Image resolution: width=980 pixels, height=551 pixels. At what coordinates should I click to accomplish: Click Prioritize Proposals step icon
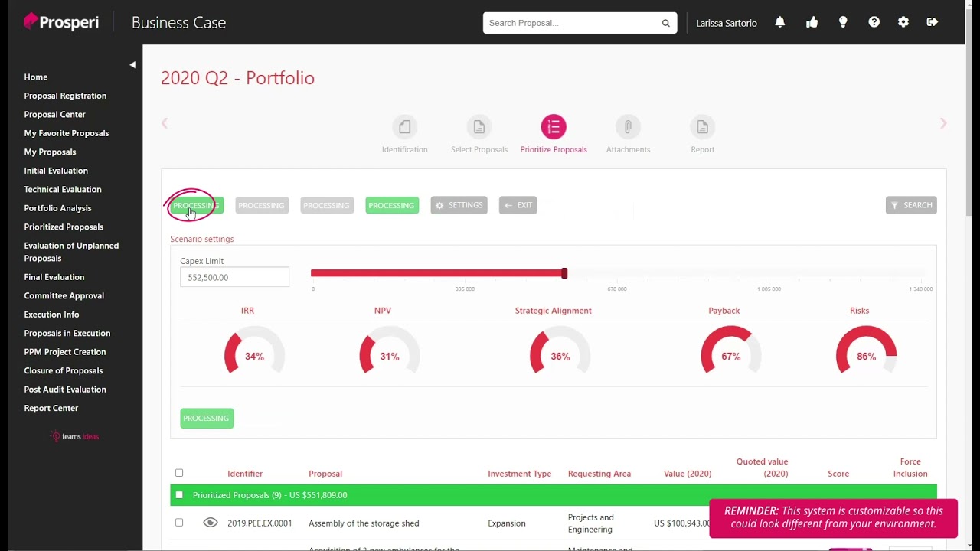tap(554, 126)
